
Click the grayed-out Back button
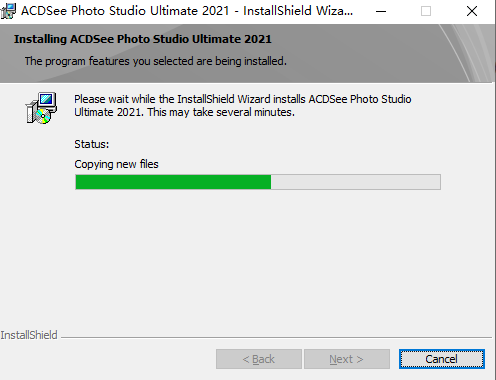click(259, 359)
